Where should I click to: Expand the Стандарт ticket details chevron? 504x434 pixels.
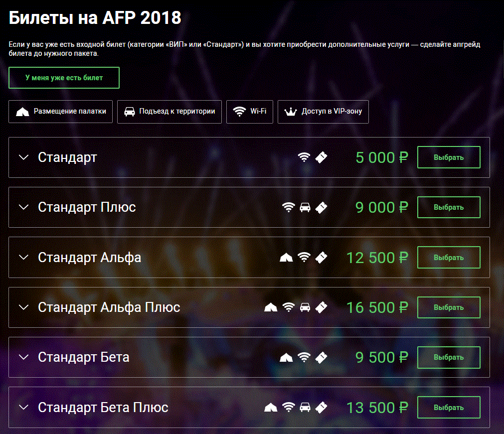point(24,157)
